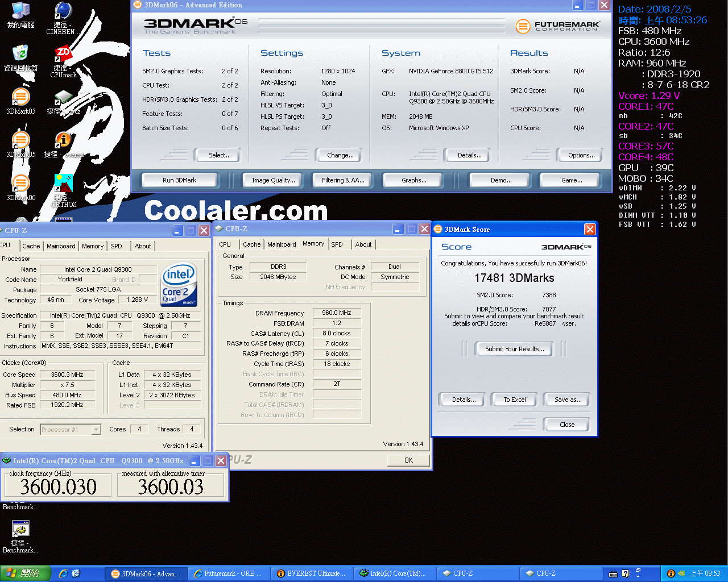728x582 pixels.
Task: Click Submit Your Results in the Score dialog
Action: click(514, 349)
